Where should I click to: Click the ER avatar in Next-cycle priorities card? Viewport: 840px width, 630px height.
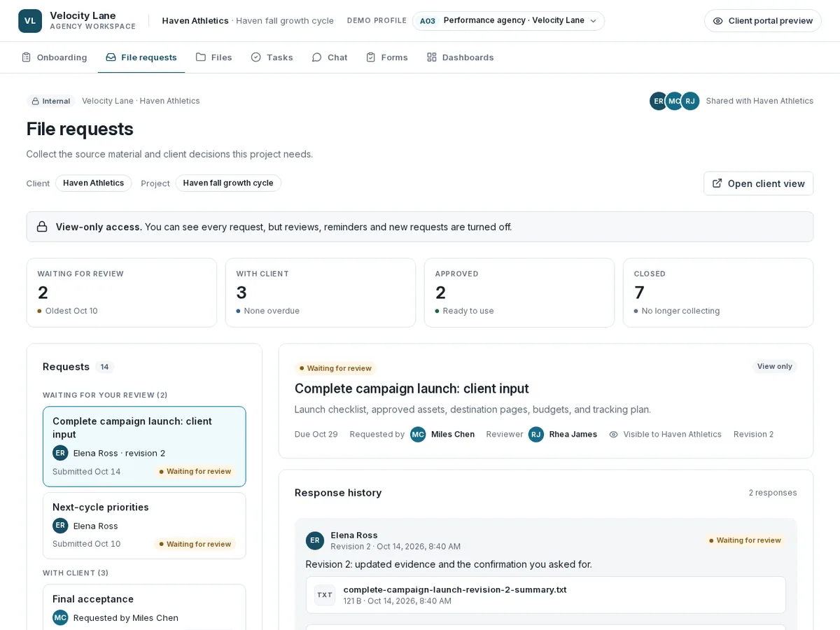(60, 526)
